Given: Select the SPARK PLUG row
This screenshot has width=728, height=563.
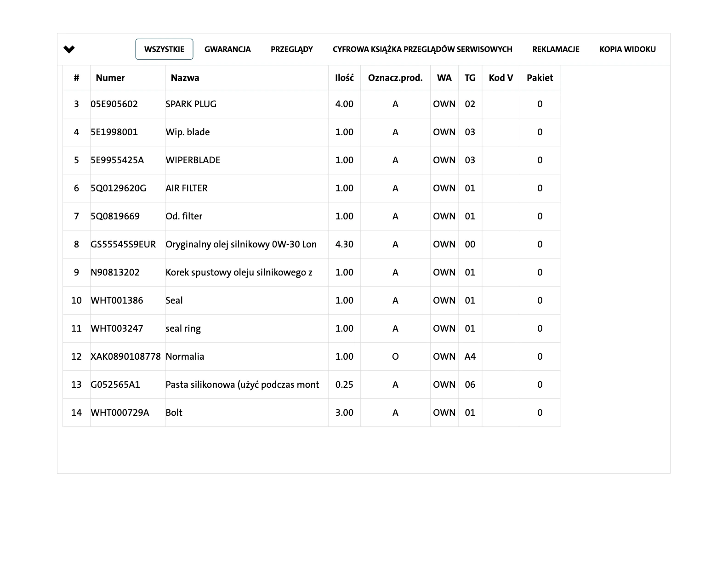Looking at the screenshot, I should point(191,104).
